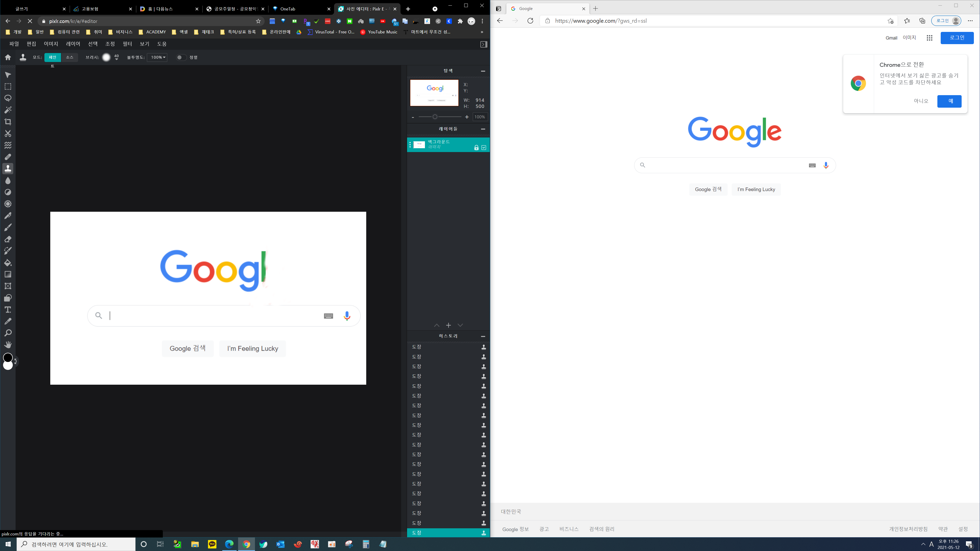Screen dimensions: 980x551
Task: Switch clone mode to 소스
Action: tap(70, 57)
